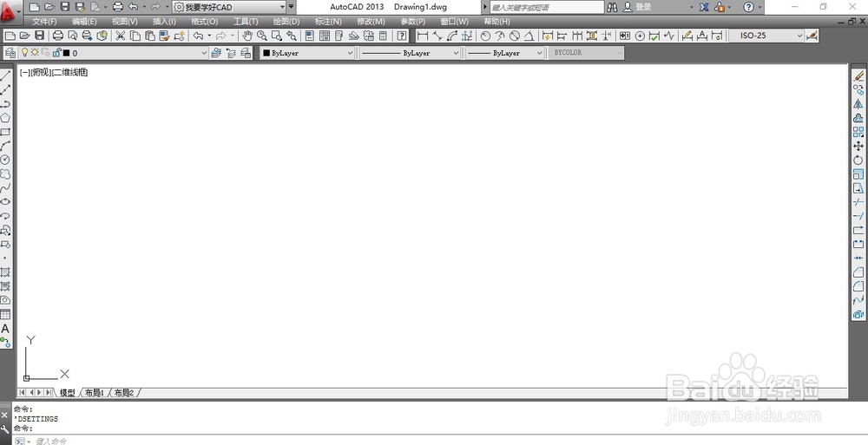
Task: Click the [俯视] view control label
Action: (42, 73)
